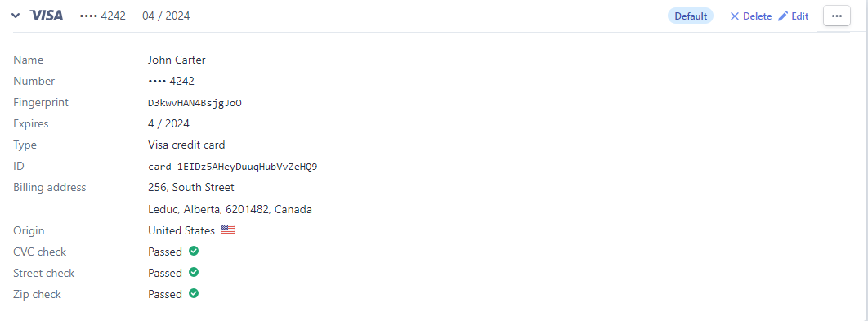Click the Visa credit card type text
Image resolution: width=868 pixels, height=321 pixels.
(186, 145)
